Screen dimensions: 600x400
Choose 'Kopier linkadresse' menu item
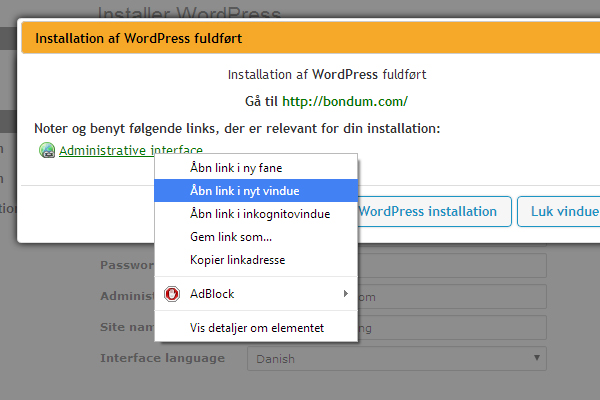pyautogui.click(x=256, y=260)
